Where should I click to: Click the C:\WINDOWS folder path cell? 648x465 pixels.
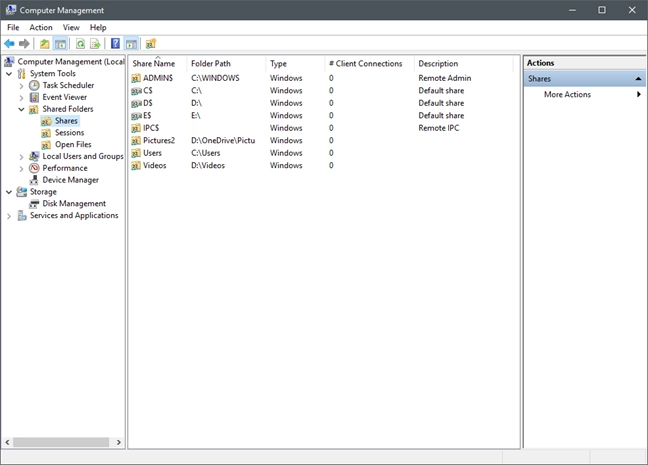pyautogui.click(x=215, y=78)
